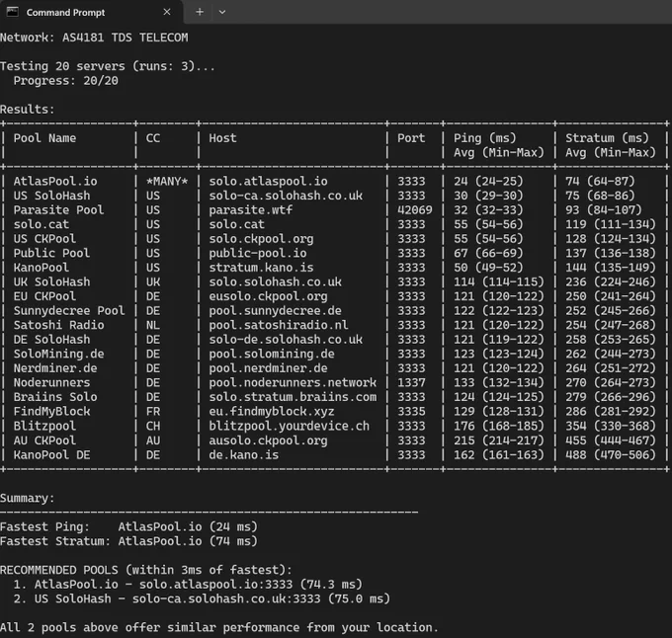Click 'EU CKPool' pool name
The image size is (672, 638).
point(44,296)
